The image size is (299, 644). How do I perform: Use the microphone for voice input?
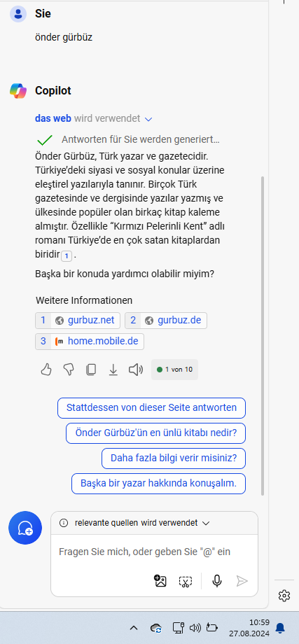click(x=217, y=581)
